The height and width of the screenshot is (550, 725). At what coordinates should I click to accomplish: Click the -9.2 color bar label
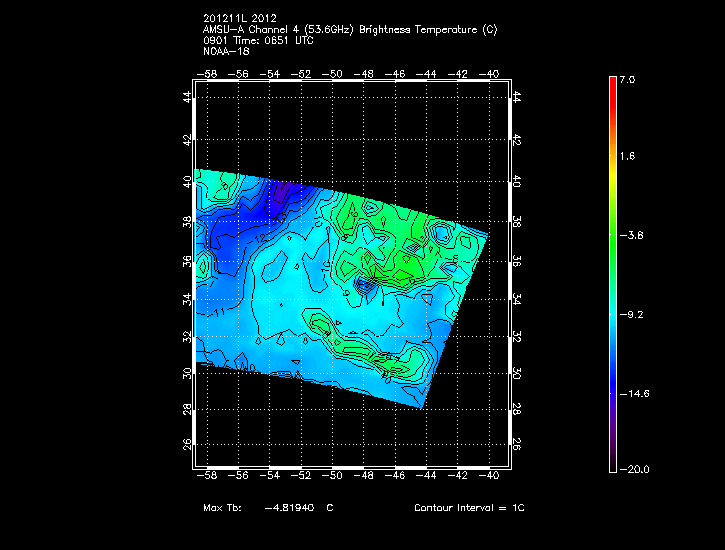[x=630, y=314]
